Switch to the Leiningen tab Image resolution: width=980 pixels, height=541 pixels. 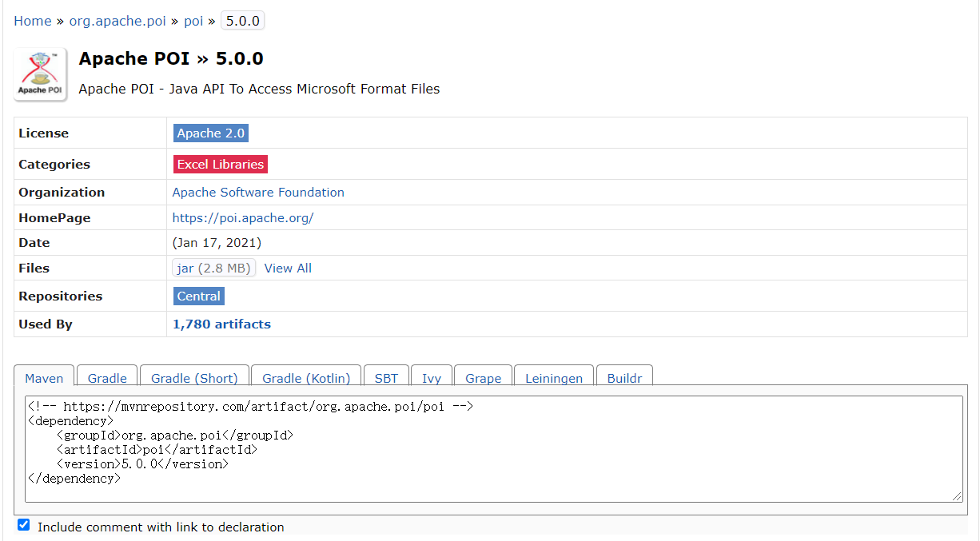coord(554,378)
